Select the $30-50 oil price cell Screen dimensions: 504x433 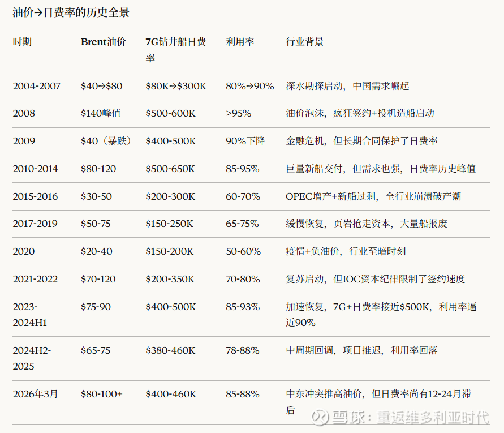pyautogui.click(x=96, y=196)
